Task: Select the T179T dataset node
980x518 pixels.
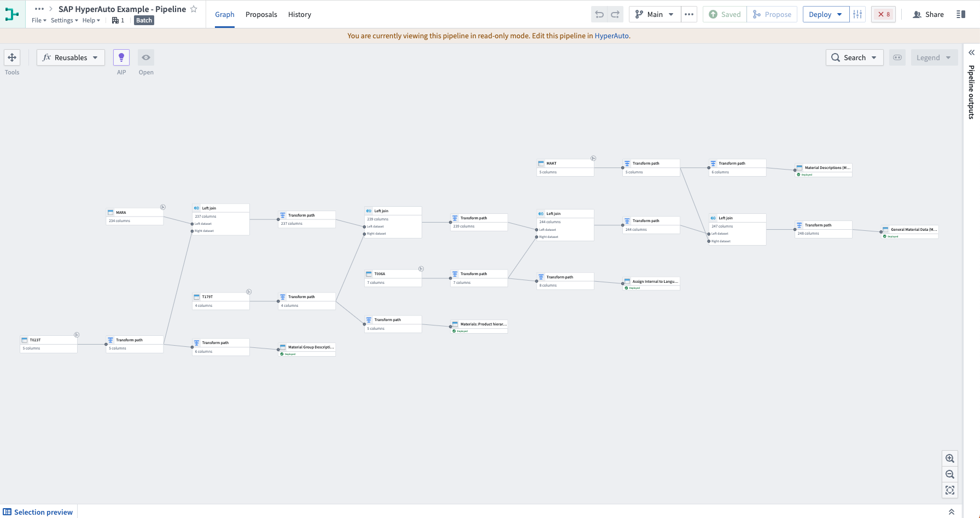Action: tap(221, 301)
